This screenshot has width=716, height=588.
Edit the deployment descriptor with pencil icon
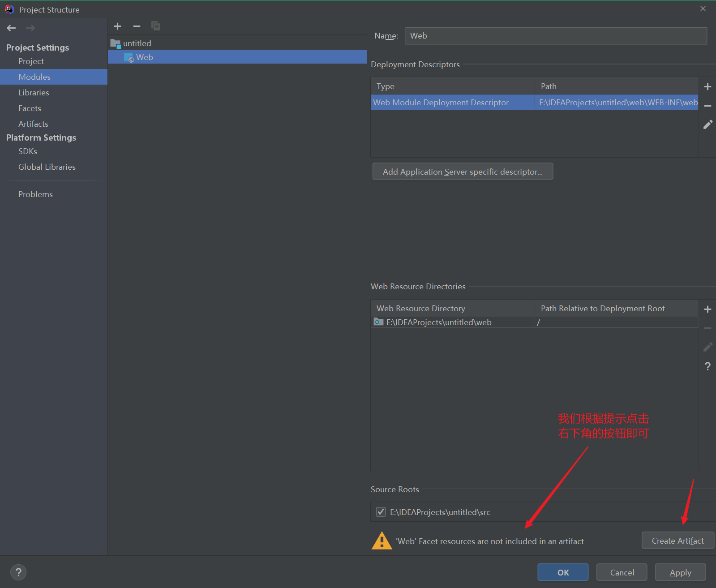(707, 125)
